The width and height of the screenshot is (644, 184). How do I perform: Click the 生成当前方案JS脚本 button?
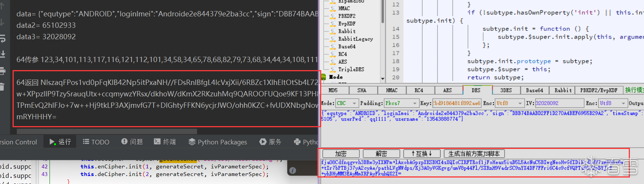click(x=474, y=154)
